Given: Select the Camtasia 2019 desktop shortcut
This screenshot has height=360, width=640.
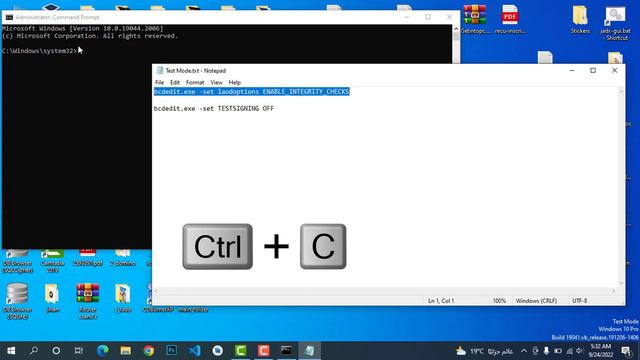Looking at the screenshot, I should (x=52, y=261).
